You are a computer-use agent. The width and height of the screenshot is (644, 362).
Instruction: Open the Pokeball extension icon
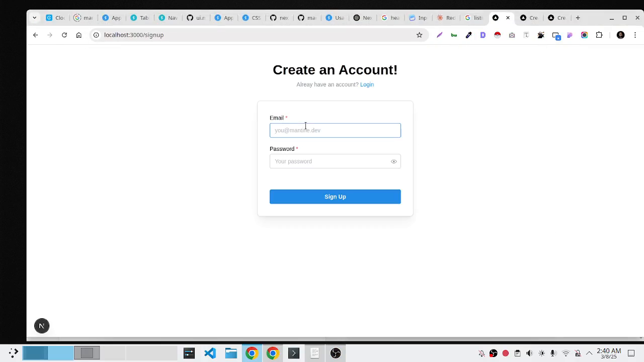(497, 35)
